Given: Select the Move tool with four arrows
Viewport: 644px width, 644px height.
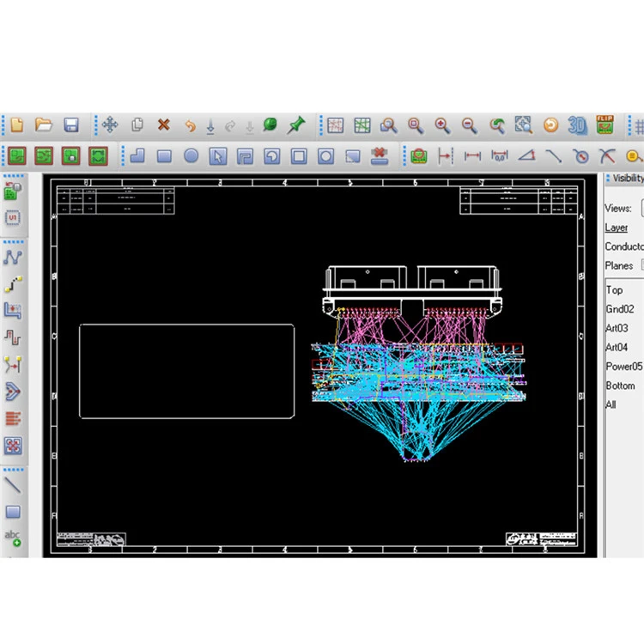Looking at the screenshot, I should coord(110,125).
